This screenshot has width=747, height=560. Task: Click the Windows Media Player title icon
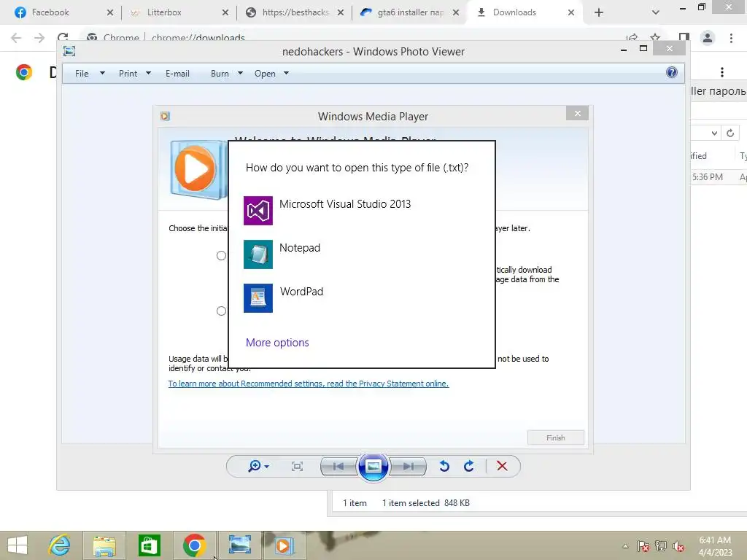click(x=166, y=116)
